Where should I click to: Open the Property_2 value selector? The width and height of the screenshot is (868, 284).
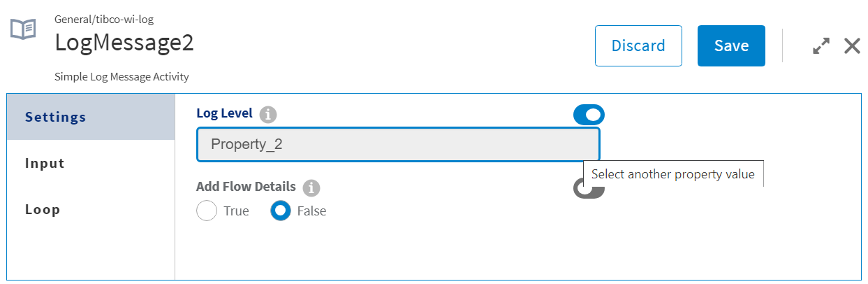[x=397, y=145]
